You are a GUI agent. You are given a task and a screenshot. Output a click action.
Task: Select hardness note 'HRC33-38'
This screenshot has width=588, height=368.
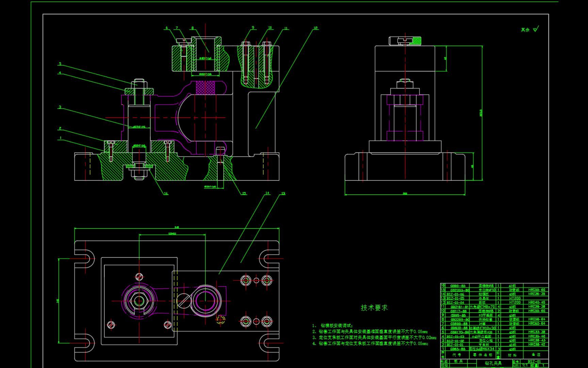[537, 332]
